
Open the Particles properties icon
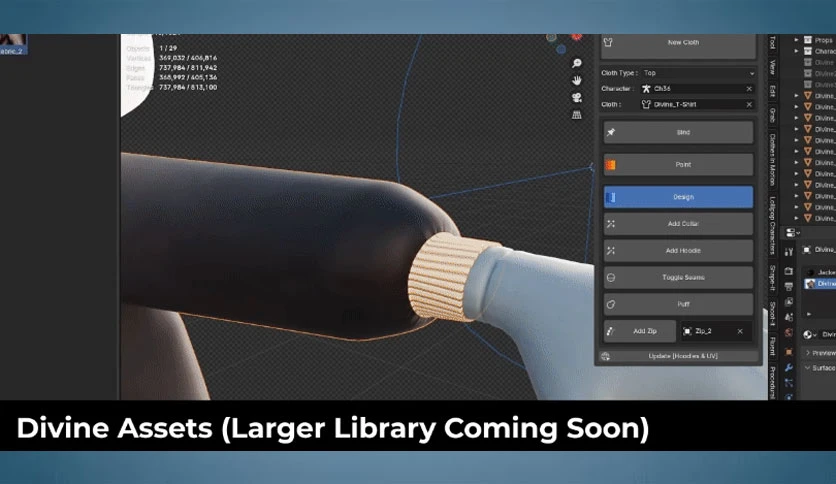(789, 383)
